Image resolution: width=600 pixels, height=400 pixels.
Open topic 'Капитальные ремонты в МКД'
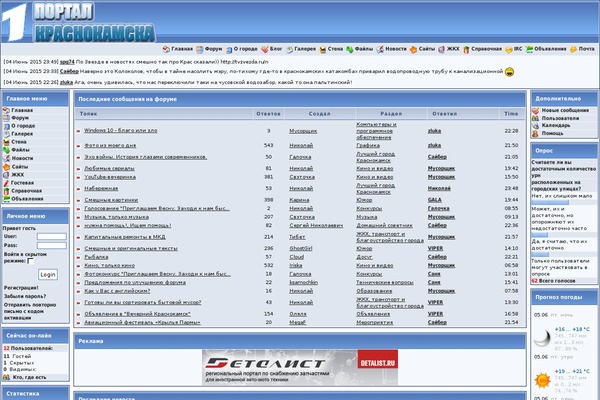tap(125, 237)
